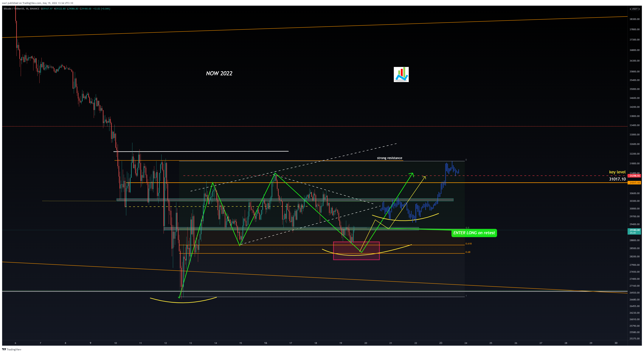Click the current price tag 29180.00 with countdown
The height and width of the screenshot is (353, 644).
coord(634,231)
